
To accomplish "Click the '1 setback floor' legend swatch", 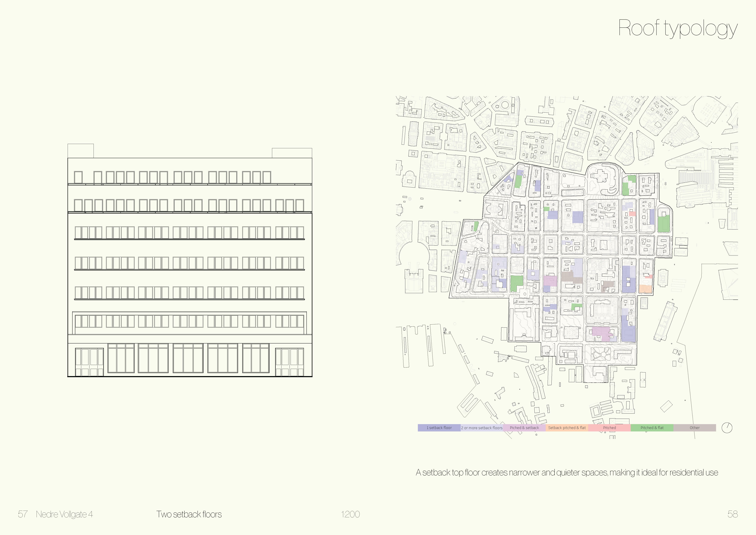I will coord(439,428).
